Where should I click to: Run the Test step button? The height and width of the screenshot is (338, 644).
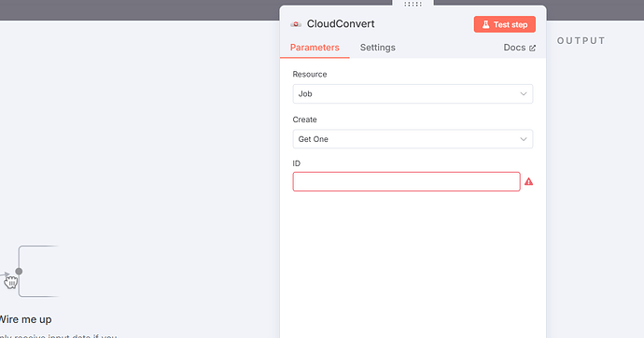504,24
